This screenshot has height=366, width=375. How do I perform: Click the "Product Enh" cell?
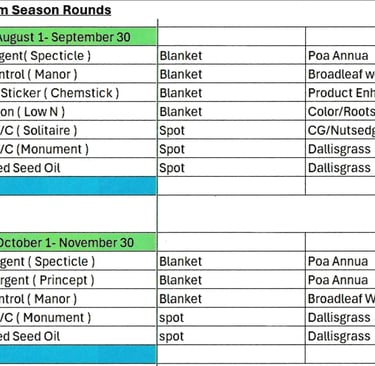click(340, 93)
